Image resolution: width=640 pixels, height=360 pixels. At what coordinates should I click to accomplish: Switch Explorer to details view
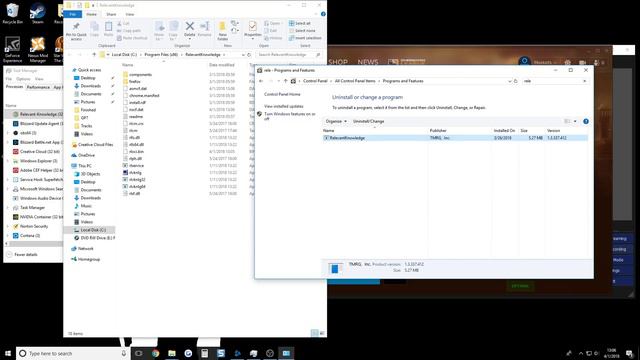click(314, 333)
